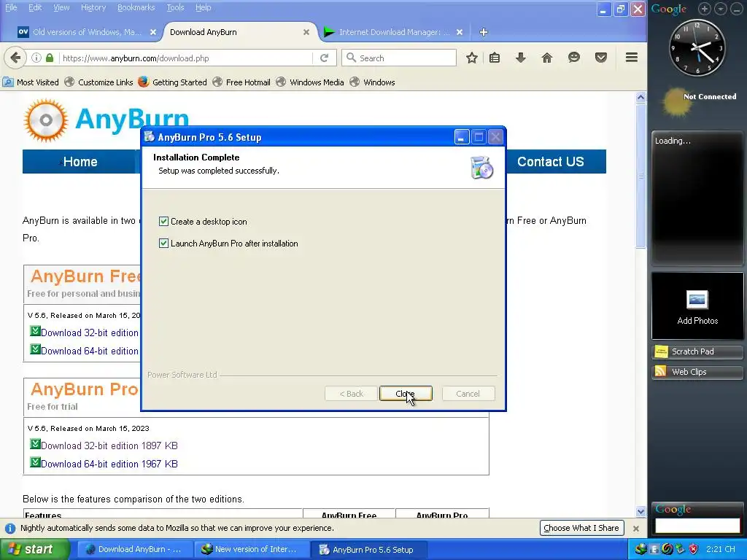Click the Cancel button in the setup dialog
747x560 pixels.
(468, 394)
